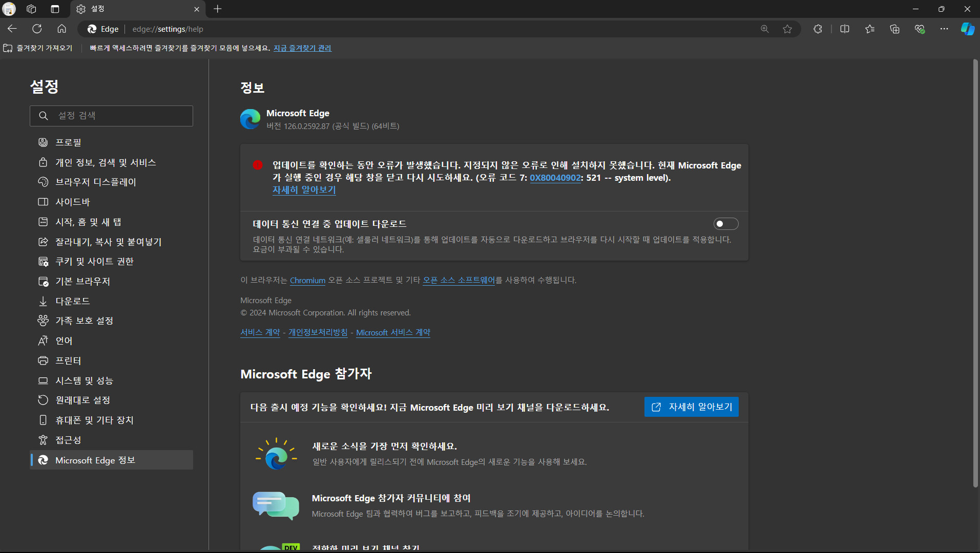The image size is (980, 553).
Task: Open 휴대폰 및 기타 장치 section
Action: [111, 420]
